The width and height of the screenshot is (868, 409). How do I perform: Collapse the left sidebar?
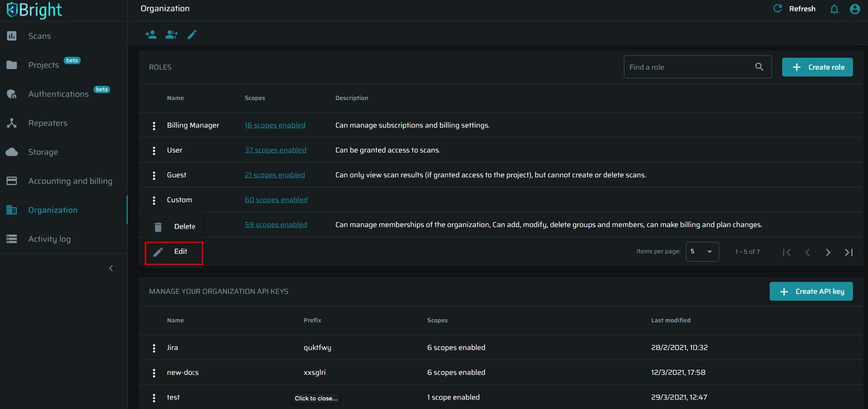[x=111, y=268]
